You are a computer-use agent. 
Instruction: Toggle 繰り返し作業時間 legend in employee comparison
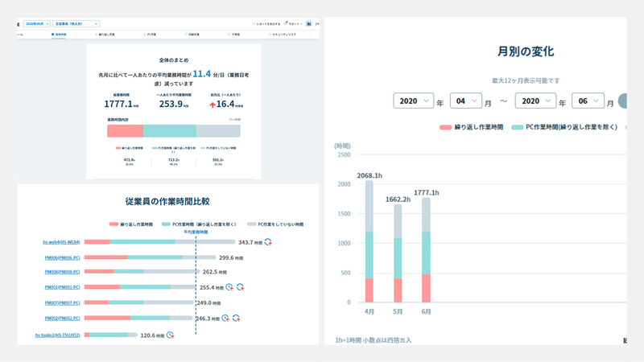pos(131,224)
